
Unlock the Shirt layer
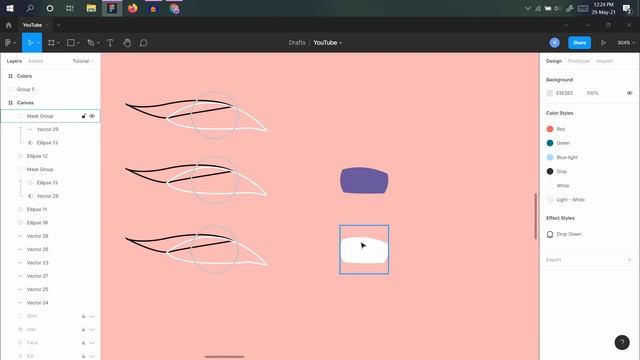pyautogui.click(x=83, y=316)
